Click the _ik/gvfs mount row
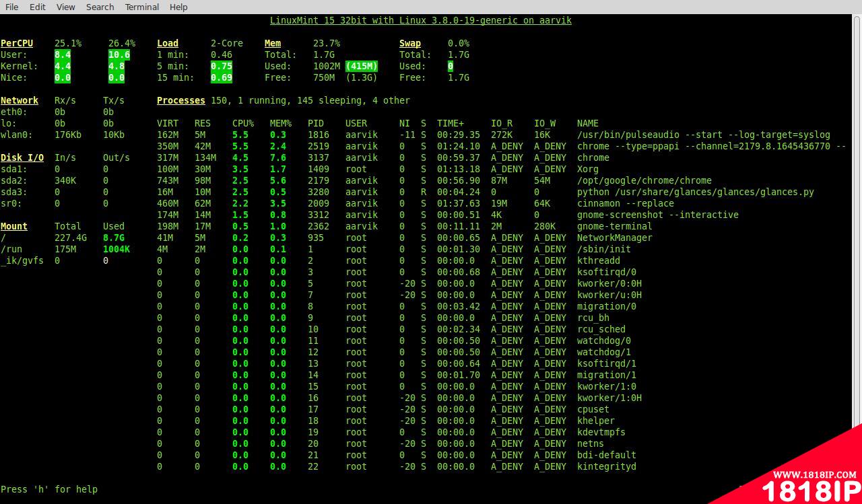862x504 pixels. (55, 260)
